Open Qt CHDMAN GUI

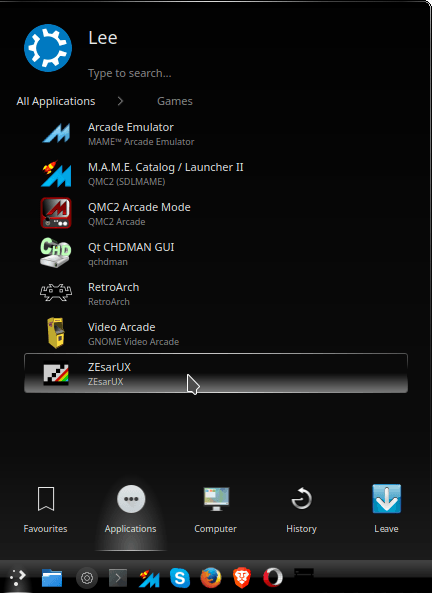[216, 254]
